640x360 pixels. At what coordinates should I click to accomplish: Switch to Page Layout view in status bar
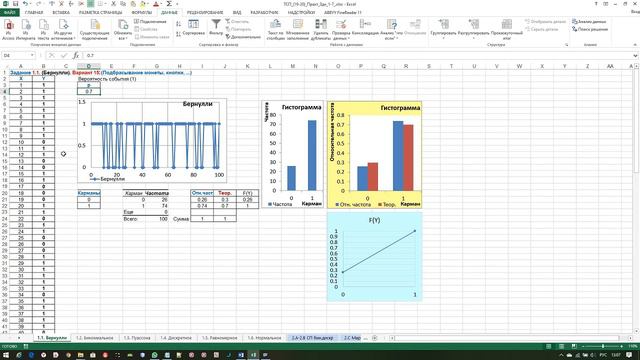(561, 346)
